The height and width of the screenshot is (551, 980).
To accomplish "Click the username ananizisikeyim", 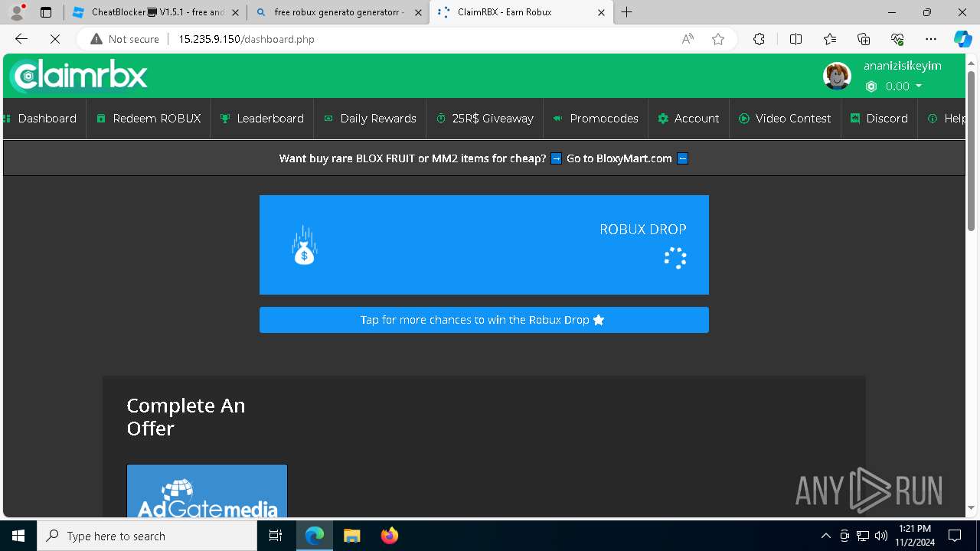I will 902,66.
